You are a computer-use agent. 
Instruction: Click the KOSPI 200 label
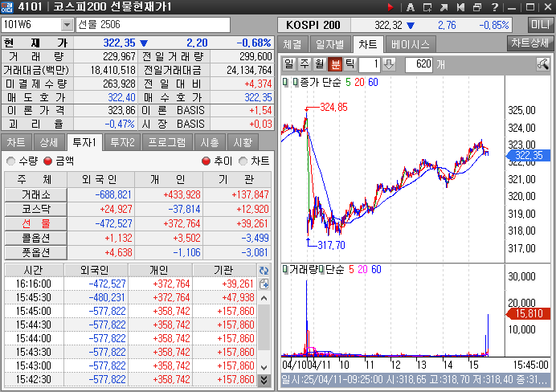point(313,25)
